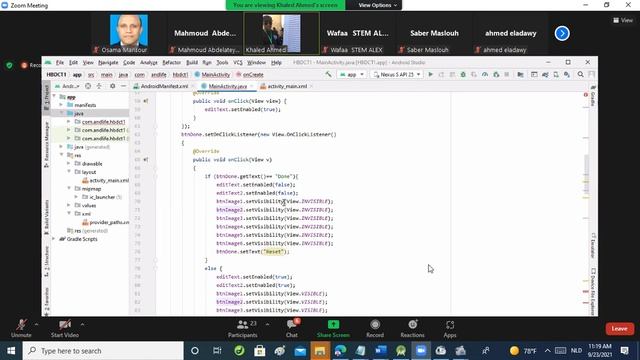The image size is (640, 360).
Task: Open Gradle tool window on right edge
Action: (593, 96)
